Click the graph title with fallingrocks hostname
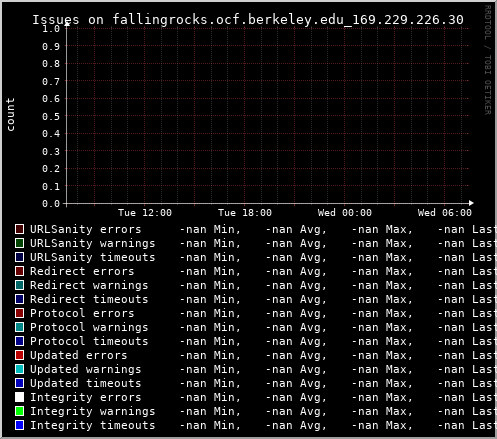 (x=248, y=20)
